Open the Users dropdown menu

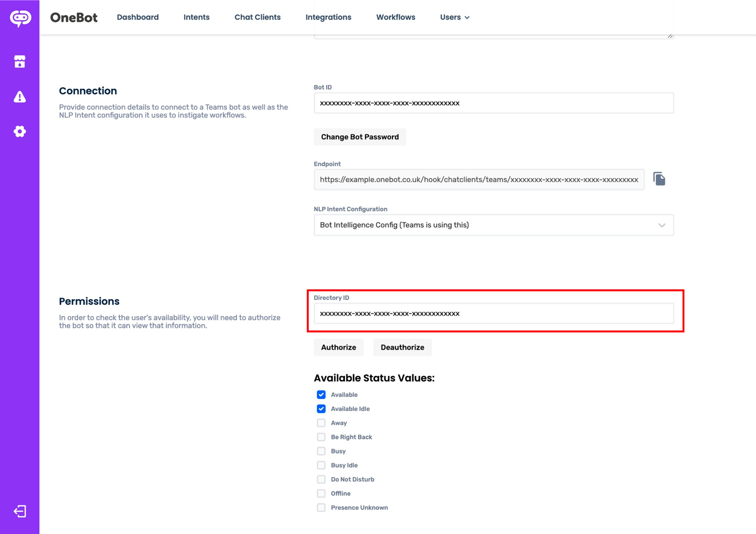[455, 18]
